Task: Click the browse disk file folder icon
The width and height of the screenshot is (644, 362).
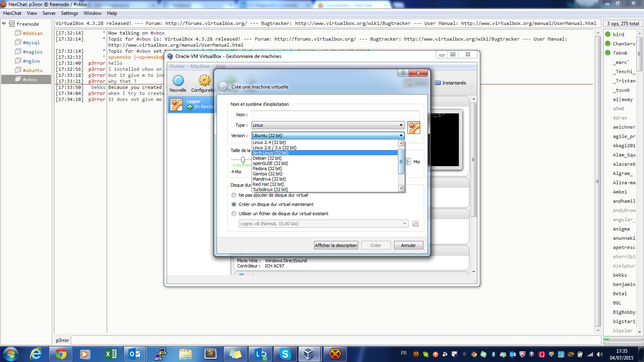Action: click(415, 224)
